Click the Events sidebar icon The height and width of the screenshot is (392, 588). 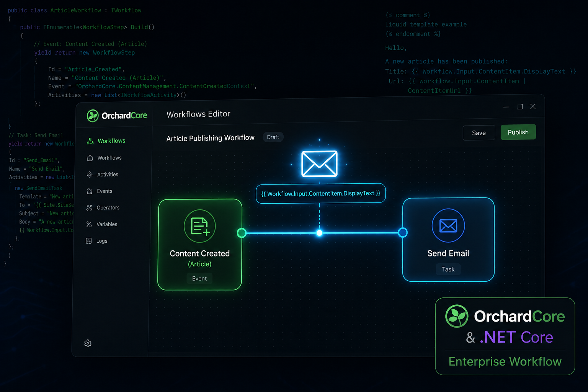click(x=90, y=191)
